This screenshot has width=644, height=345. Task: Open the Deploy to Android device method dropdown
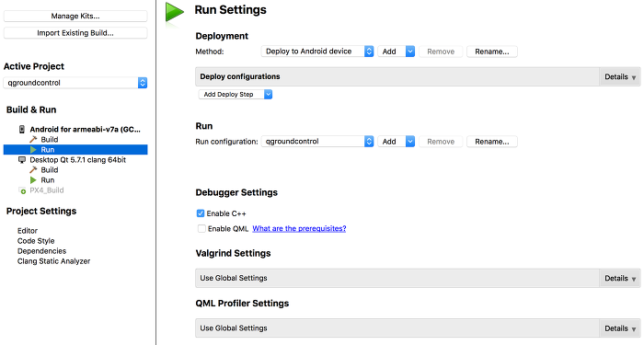tap(317, 52)
